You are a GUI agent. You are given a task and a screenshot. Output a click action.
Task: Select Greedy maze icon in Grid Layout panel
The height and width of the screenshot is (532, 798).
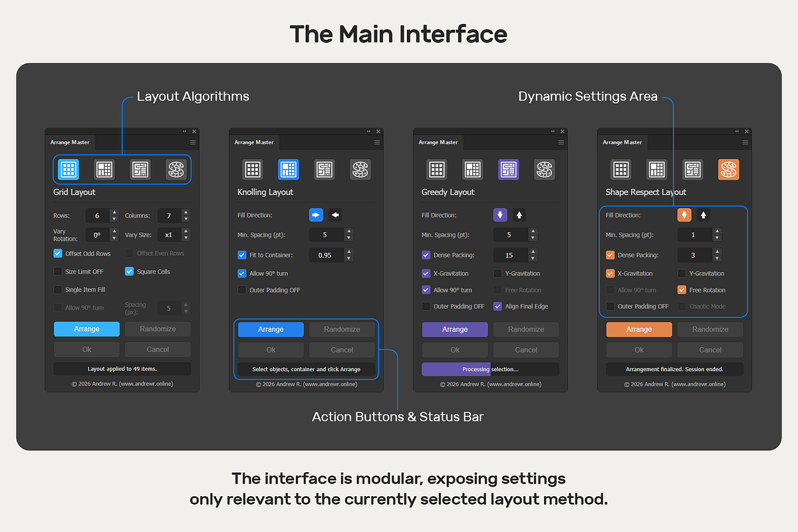click(140, 170)
